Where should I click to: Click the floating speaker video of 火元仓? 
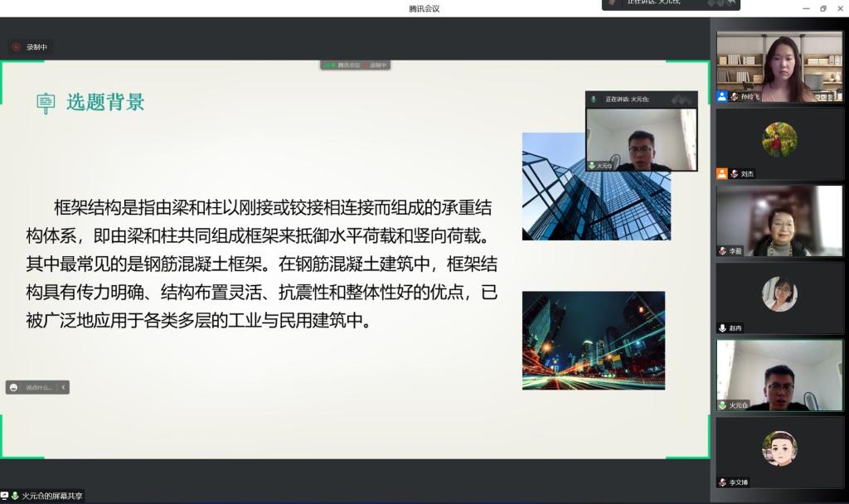click(641, 139)
